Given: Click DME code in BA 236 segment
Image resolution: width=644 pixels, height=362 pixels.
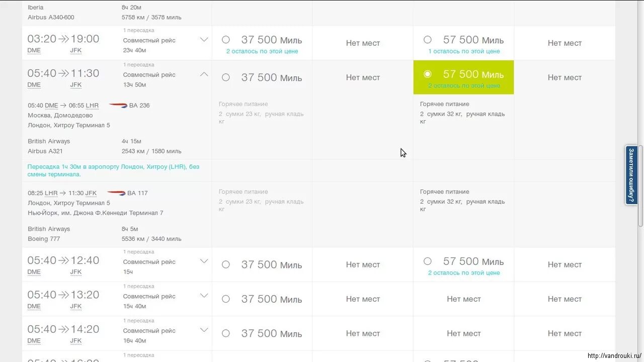Looking at the screenshot, I should coord(51,106).
